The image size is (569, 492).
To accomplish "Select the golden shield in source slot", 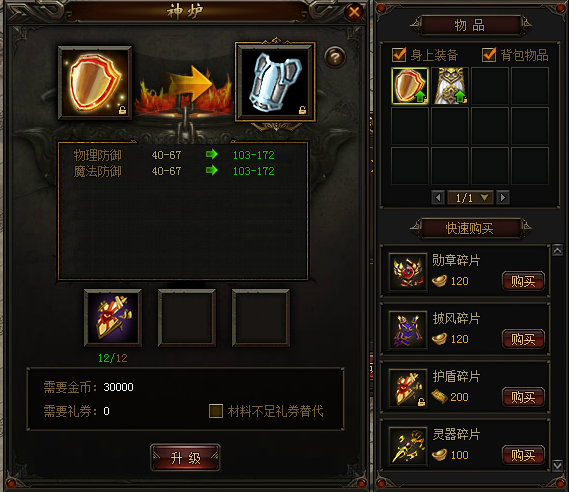I will (95, 83).
